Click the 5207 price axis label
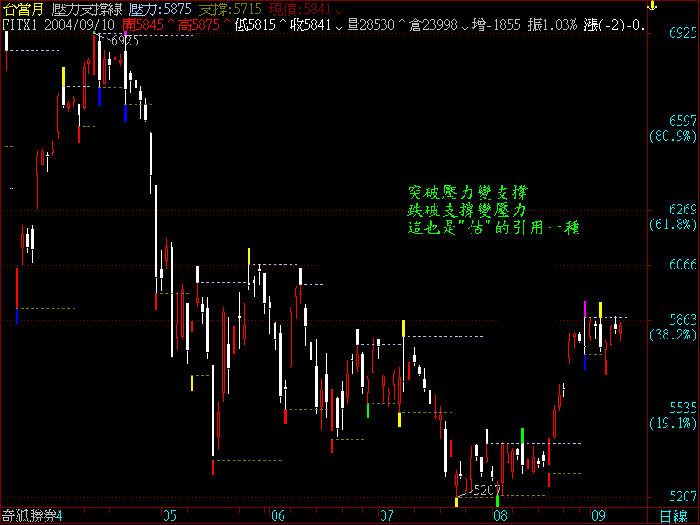This screenshot has height=525, width=700. [x=683, y=496]
